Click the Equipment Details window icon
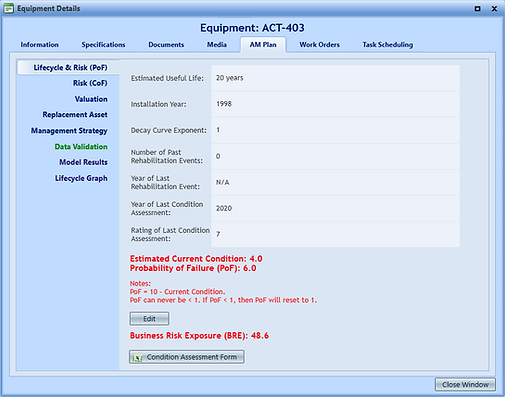Image resolution: width=505 pixels, height=397 pixels. tap(8, 8)
